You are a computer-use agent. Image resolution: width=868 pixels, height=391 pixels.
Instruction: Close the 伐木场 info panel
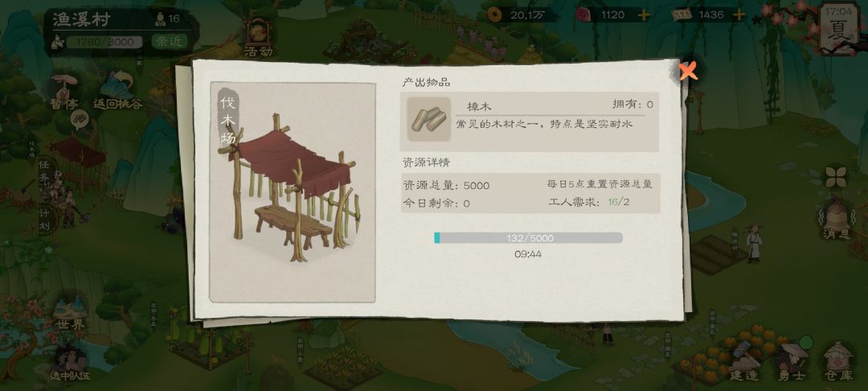tap(687, 71)
